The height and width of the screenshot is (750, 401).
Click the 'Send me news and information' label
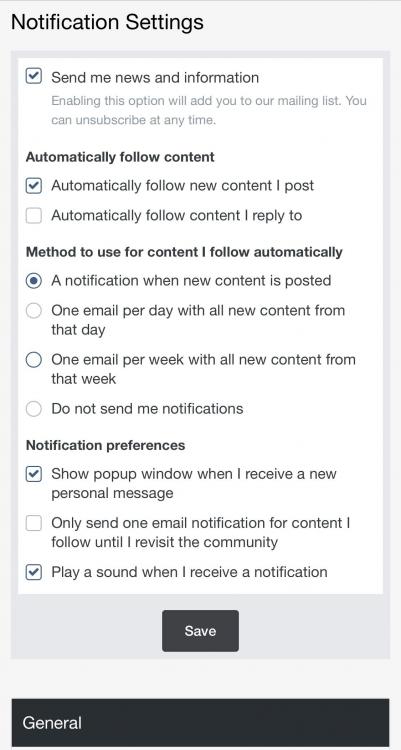(155, 77)
